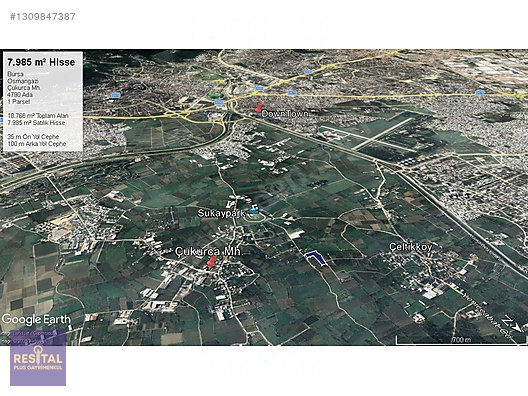Click the Çelikköy village label
Image resolution: width=528 pixels, height=396 pixels.
click(x=410, y=247)
